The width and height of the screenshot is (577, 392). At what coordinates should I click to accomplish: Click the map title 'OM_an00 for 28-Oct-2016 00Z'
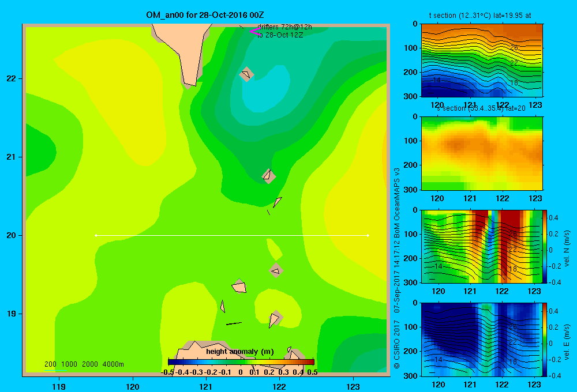pyautogui.click(x=205, y=15)
